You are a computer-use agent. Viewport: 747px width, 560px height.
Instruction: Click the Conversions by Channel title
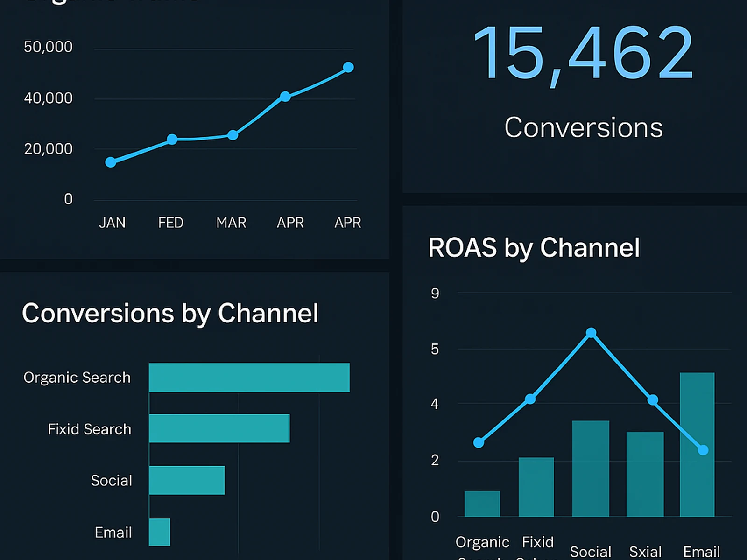171,313
